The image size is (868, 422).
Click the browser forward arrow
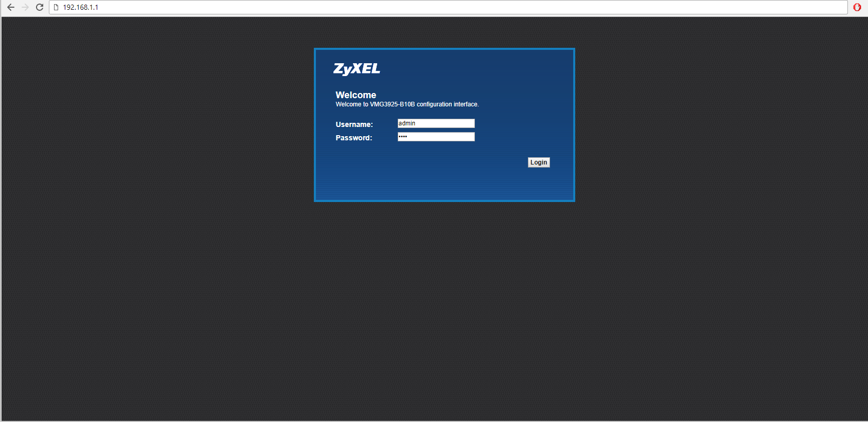tap(25, 7)
